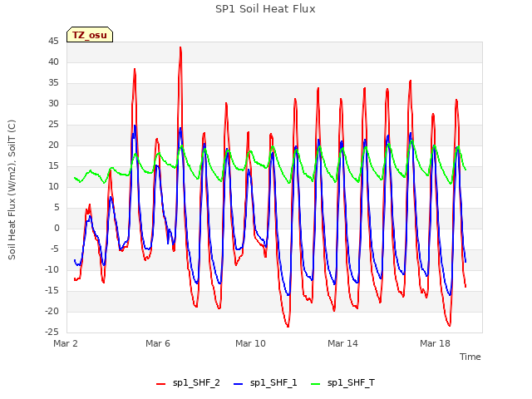Click the 5 y-axis tick label

pos(57,207)
